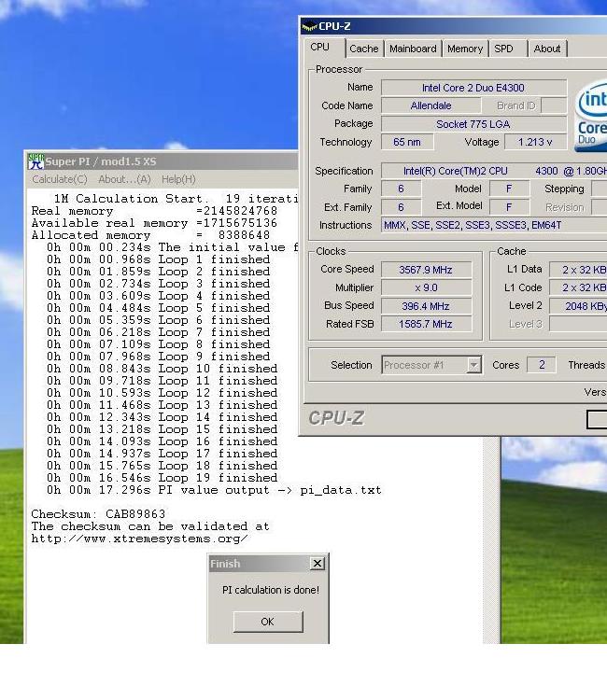
Task: Click the Core Speed value field
Action: point(425,270)
